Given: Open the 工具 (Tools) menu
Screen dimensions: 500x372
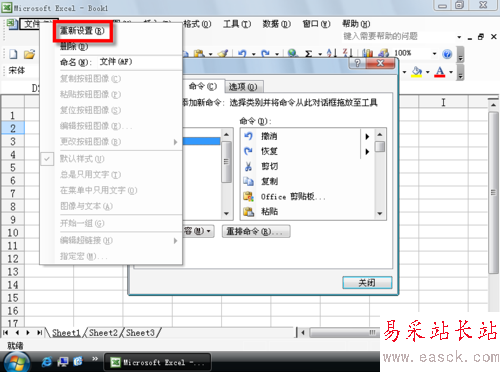Looking at the screenshot, I should (237, 24).
